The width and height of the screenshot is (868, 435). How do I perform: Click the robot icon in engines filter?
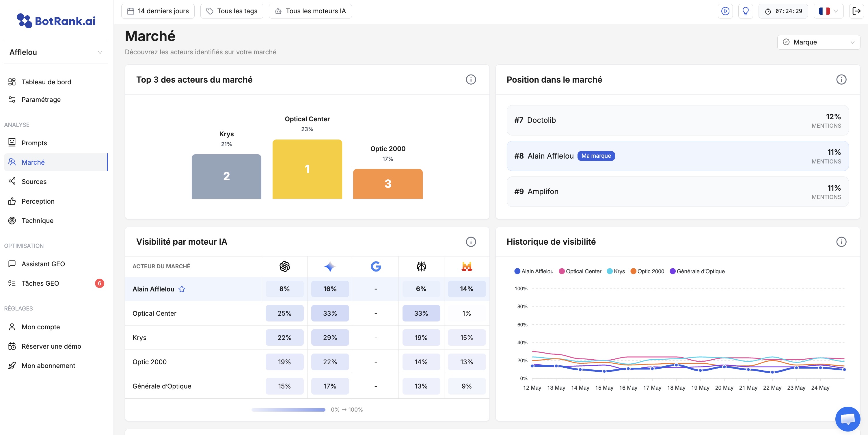click(x=278, y=11)
